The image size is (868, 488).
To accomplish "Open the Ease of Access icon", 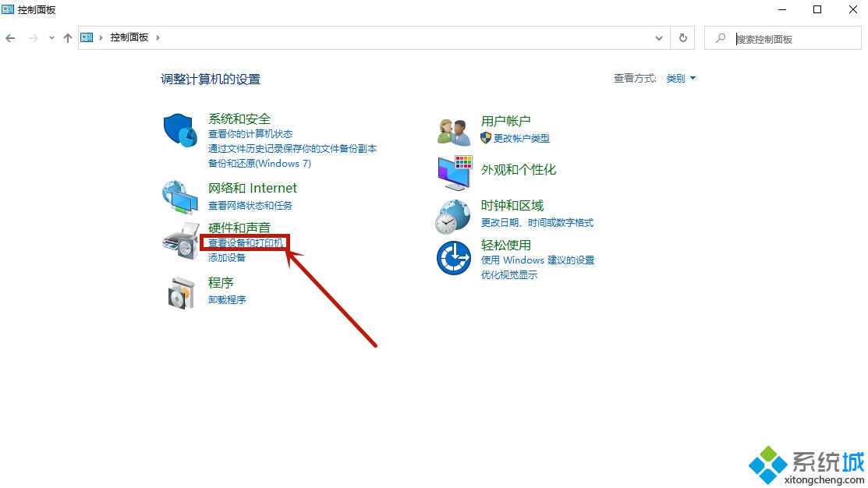I will pyautogui.click(x=453, y=257).
